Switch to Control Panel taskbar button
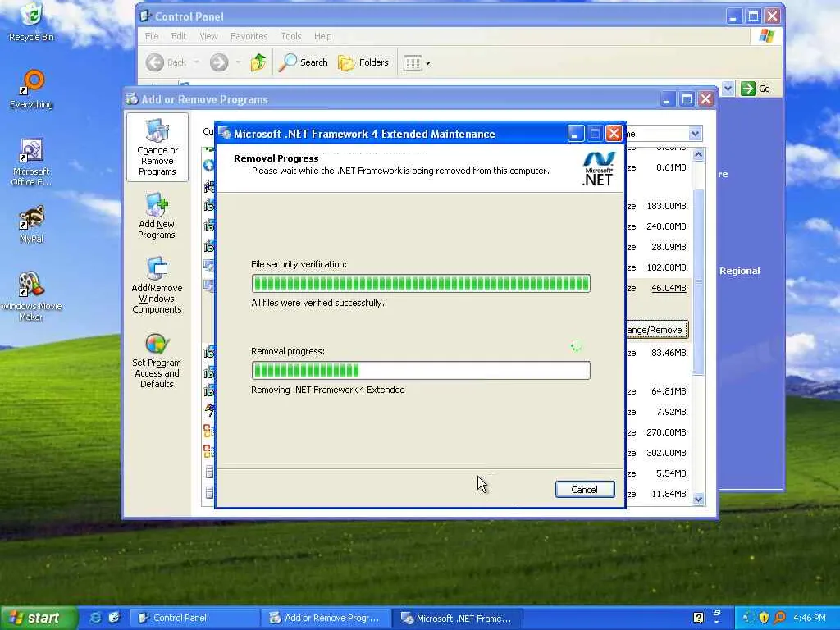 pos(195,618)
